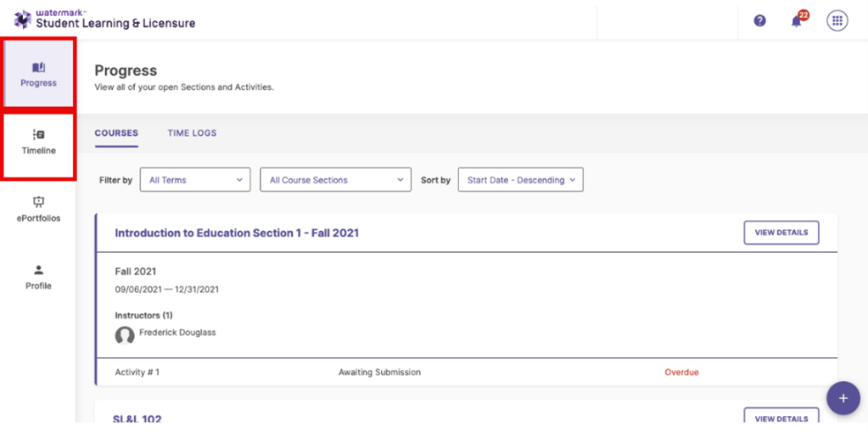Click the Awaiting Submission status

click(x=380, y=372)
